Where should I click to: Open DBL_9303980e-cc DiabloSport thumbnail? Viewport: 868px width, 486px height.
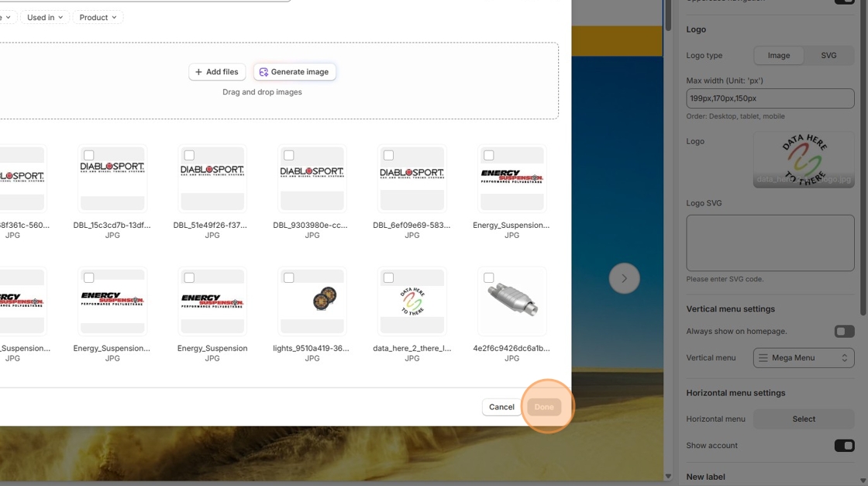[312, 179]
